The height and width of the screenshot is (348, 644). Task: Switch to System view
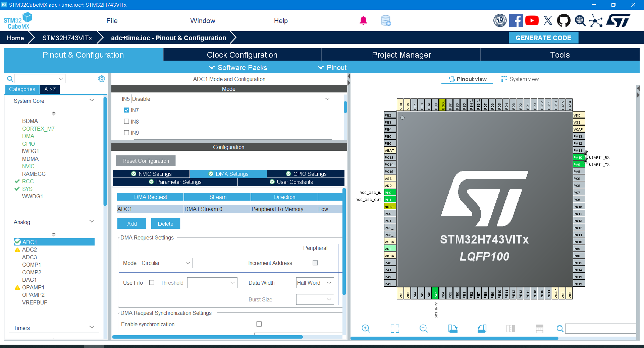coord(520,79)
